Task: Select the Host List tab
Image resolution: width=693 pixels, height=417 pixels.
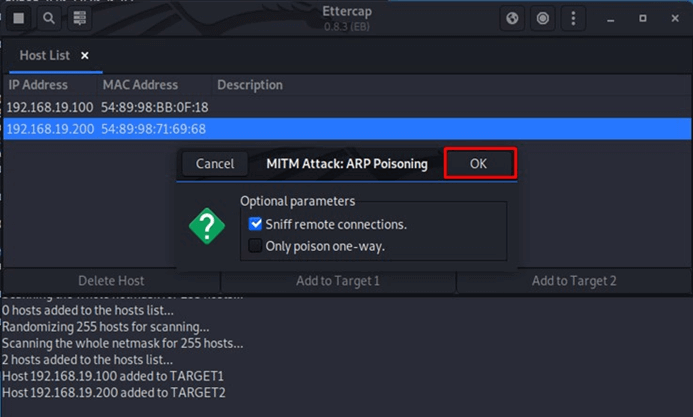Action: click(x=45, y=56)
